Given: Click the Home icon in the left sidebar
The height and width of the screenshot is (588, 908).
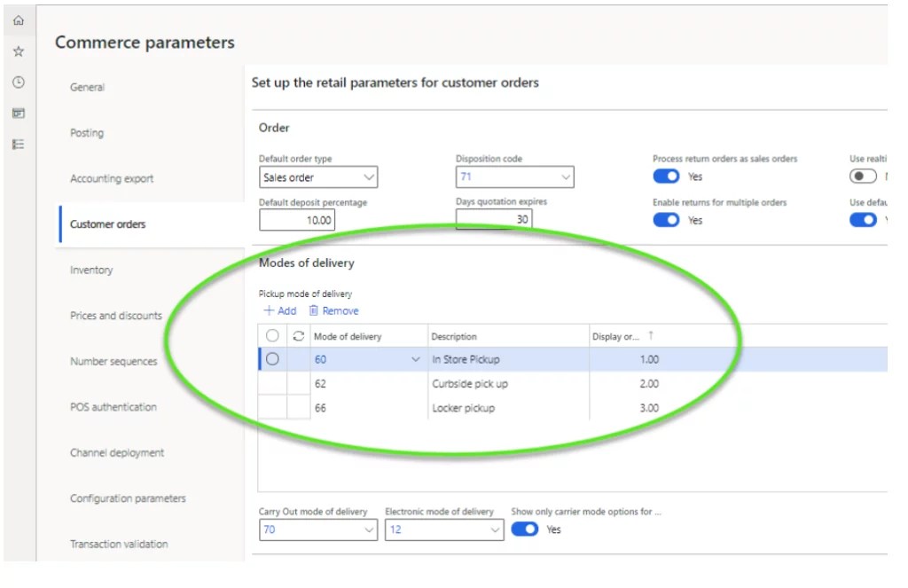Looking at the screenshot, I should [x=18, y=20].
